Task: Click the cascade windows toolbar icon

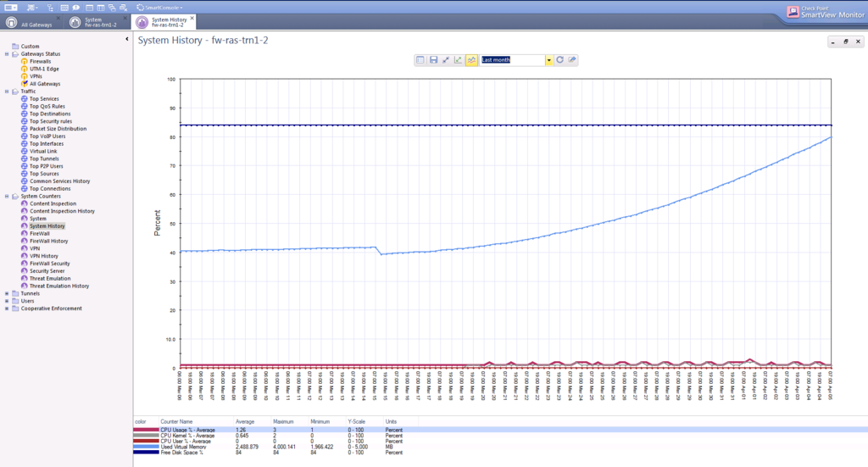Action: (x=112, y=7)
